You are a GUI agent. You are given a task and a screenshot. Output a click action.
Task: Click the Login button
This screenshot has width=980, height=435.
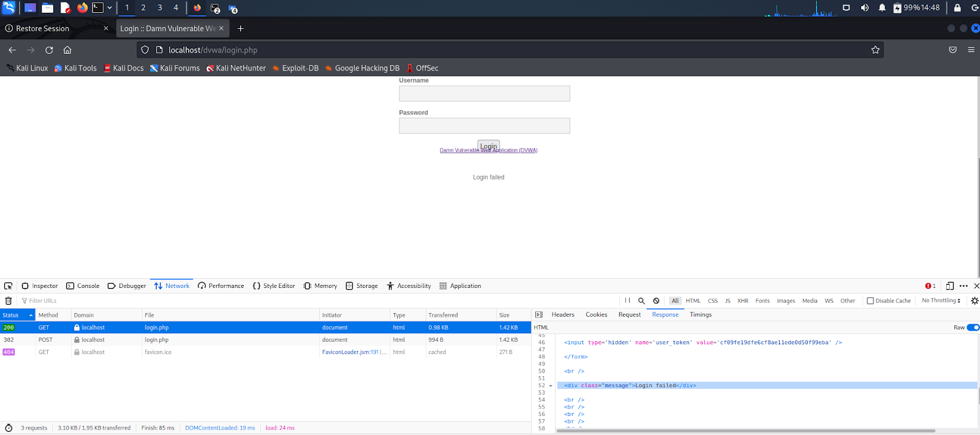pos(489,146)
